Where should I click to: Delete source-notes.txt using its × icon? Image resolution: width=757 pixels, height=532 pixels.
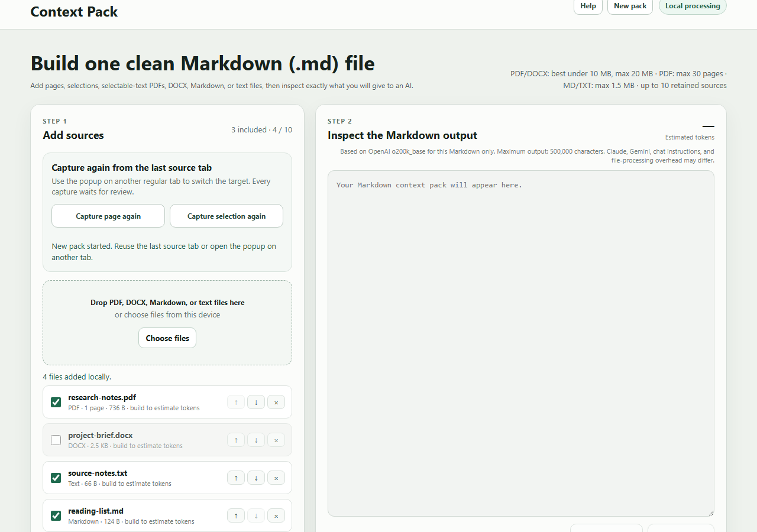(x=276, y=478)
